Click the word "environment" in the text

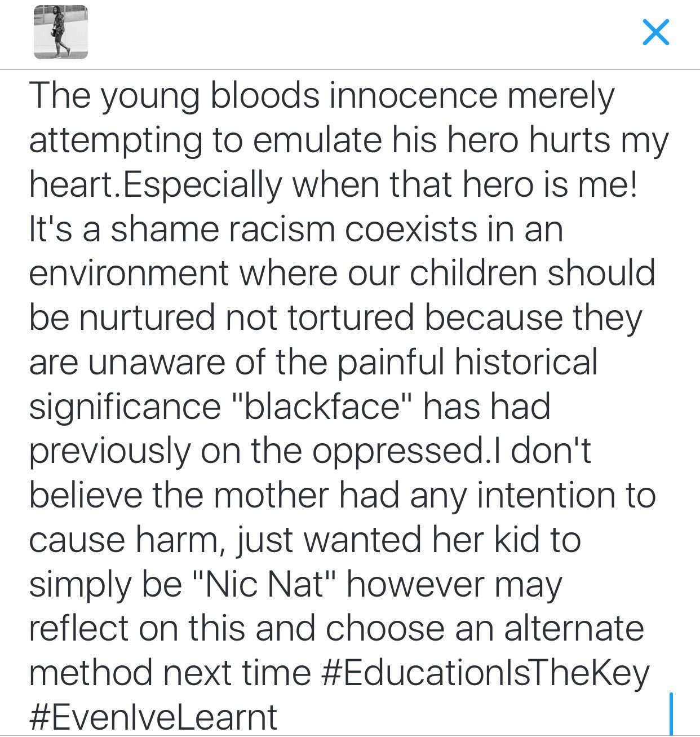coord(129,274)
